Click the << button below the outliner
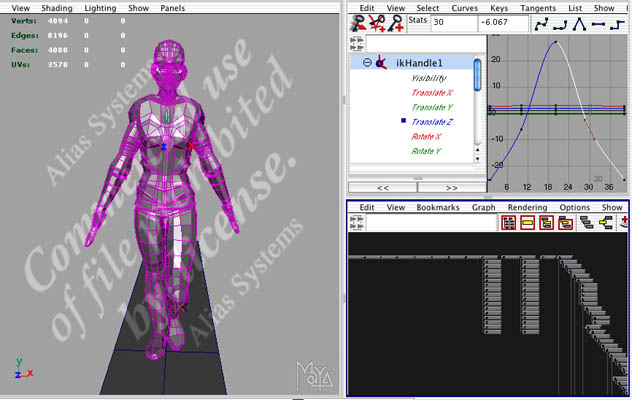632x400 pixels. coord(381,187)
